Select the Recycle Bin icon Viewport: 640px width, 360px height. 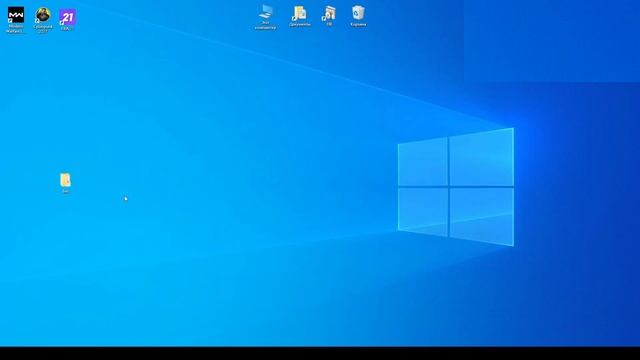[358, 13]
